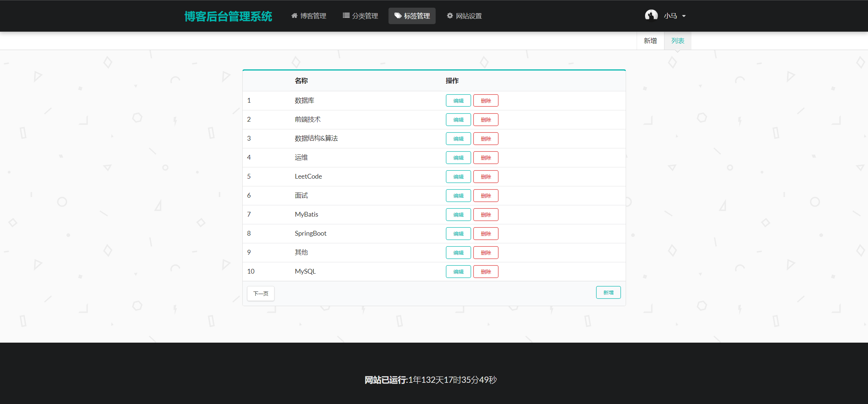The image size is (868, 404).
Task: Edit the 面试 tag
Action: [x=458, y=195]
